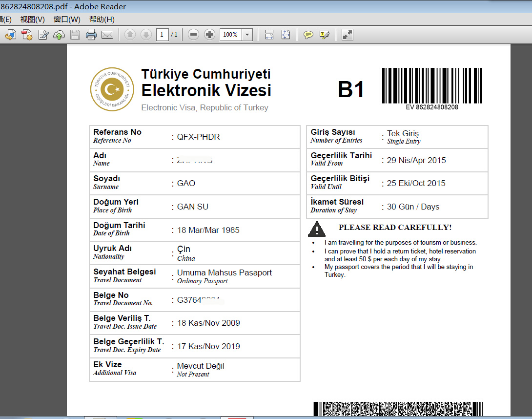
Task: Click the Email envelope icon
Action: point(107,35)
